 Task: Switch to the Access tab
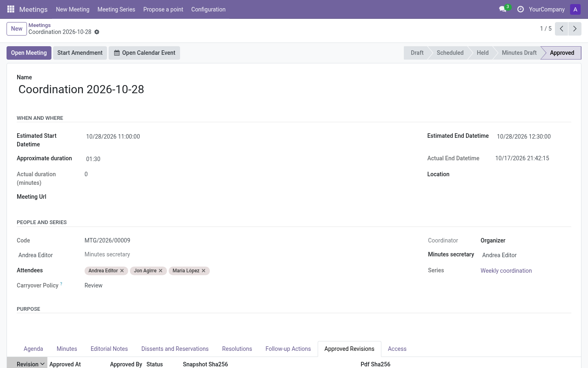pyautogui.click(x=397, y=349)
